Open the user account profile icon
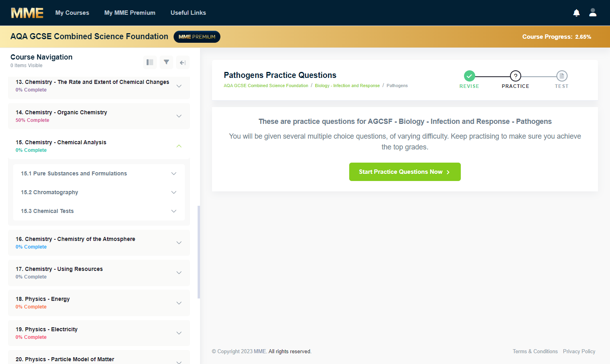Screen dimensions: 610x364 tap(593, 13)
